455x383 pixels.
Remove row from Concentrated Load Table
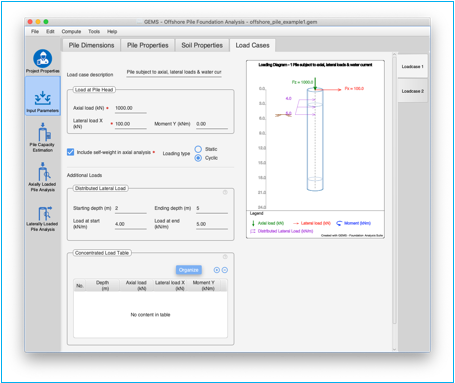click(x=225, y=270)
